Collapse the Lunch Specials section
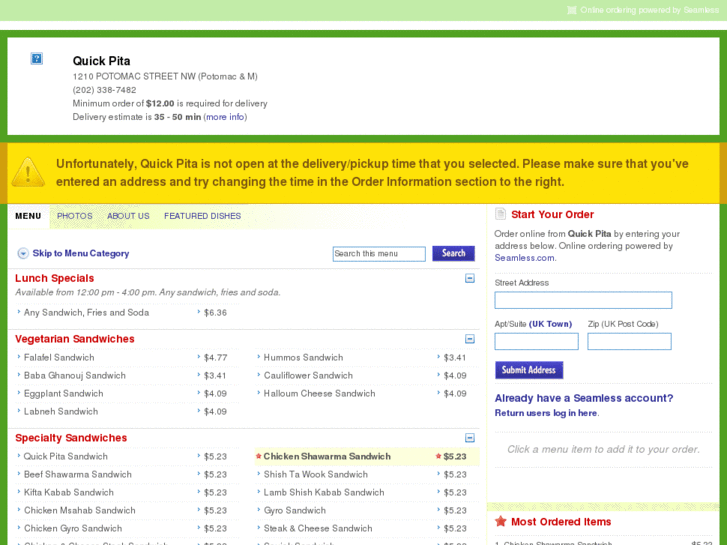The image size is (727, 545). click(x=470, y=278)
